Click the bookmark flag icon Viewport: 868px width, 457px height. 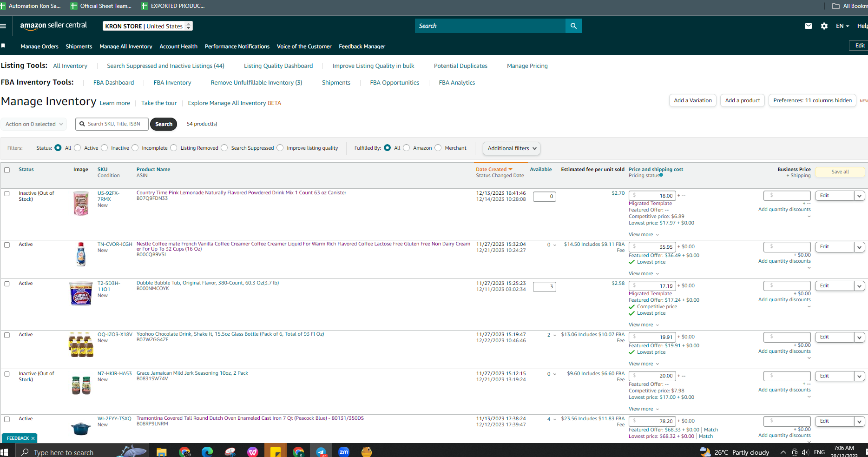coord(3,46)
